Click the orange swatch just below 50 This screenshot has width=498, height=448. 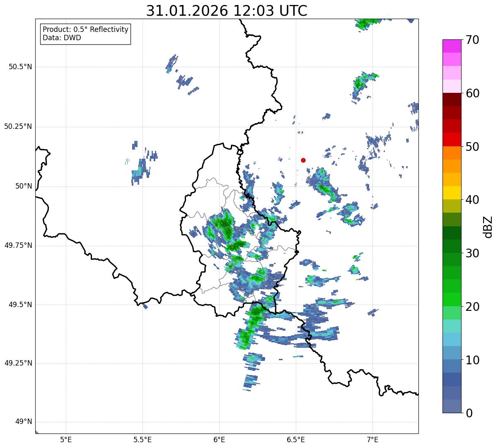coord(452,153)
